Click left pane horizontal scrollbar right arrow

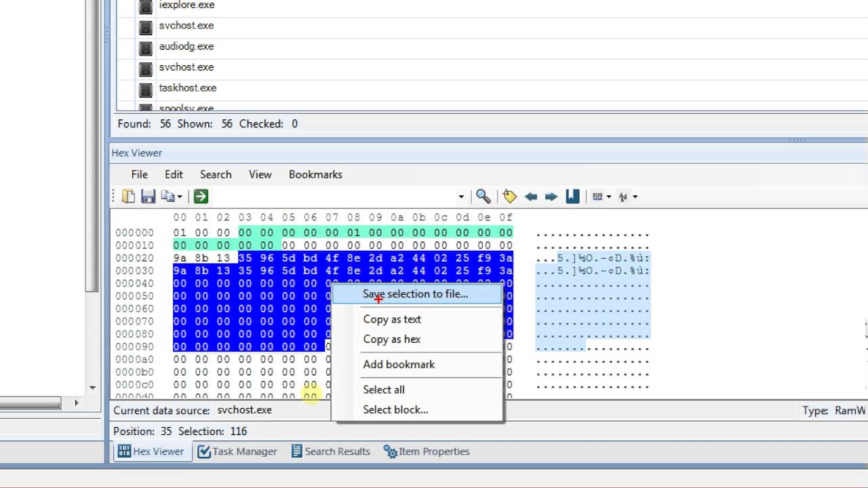pos(77,403)
